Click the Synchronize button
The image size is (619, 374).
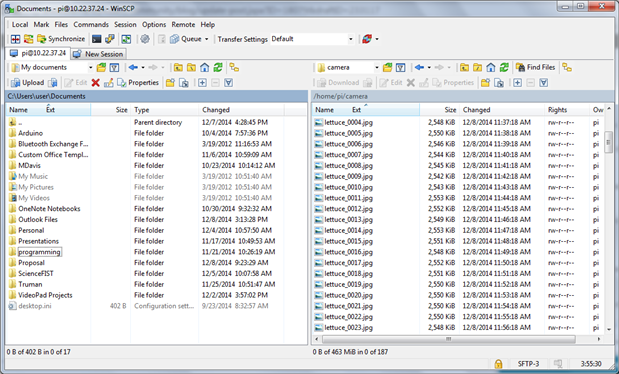click(61, 39)
